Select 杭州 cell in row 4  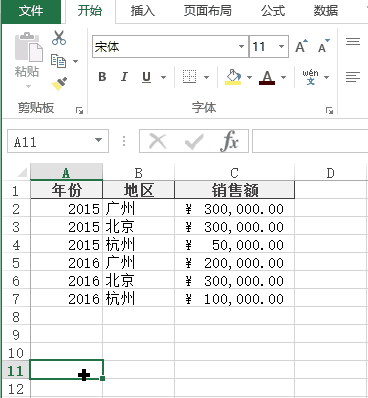[x=138, y=245]
